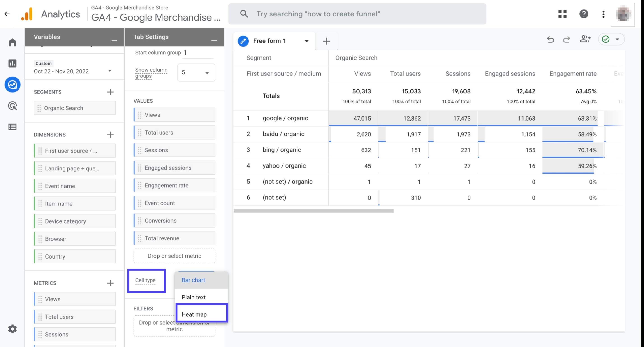
Task: Click Device category dimension chip
Action: (x=75, y=221)
